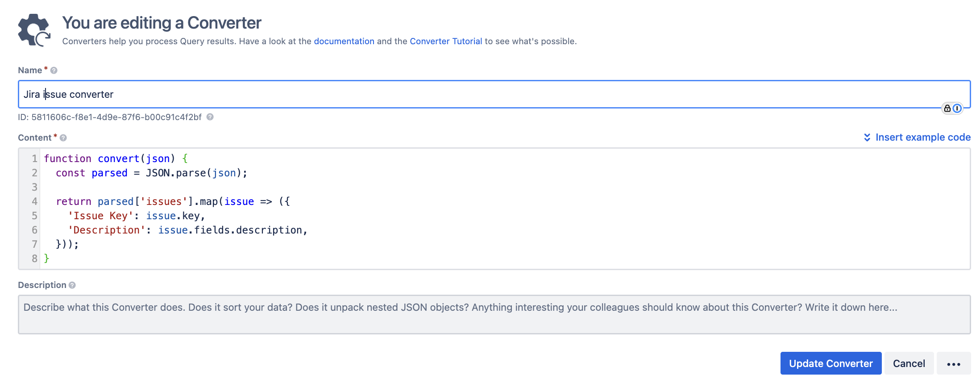This screenshot has height=392, width=980.
Task: Open the three-dots more options menu
Action: [x=953, y=363]
